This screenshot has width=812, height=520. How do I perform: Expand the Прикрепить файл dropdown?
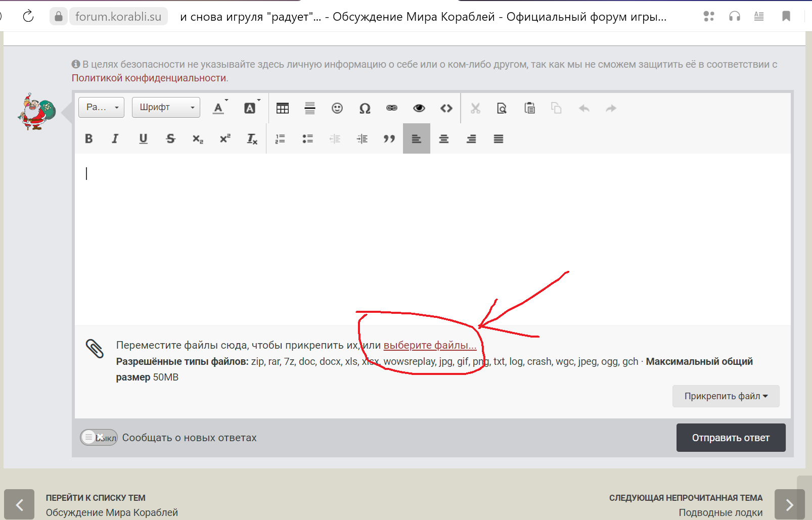(x=726, y=396)
